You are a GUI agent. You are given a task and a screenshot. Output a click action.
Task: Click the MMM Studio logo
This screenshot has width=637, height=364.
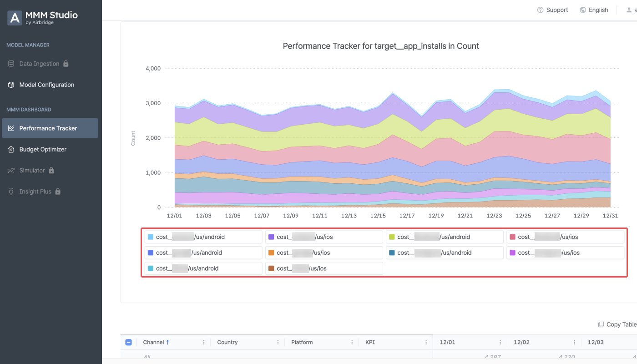pyautogui.click(x=43, y=18)
